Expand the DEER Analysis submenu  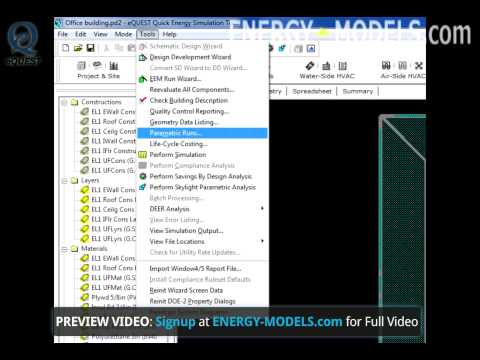202,209
